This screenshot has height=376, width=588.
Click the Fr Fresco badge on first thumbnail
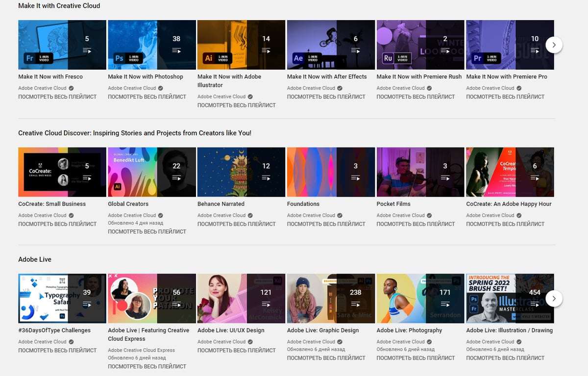[29, 58]
